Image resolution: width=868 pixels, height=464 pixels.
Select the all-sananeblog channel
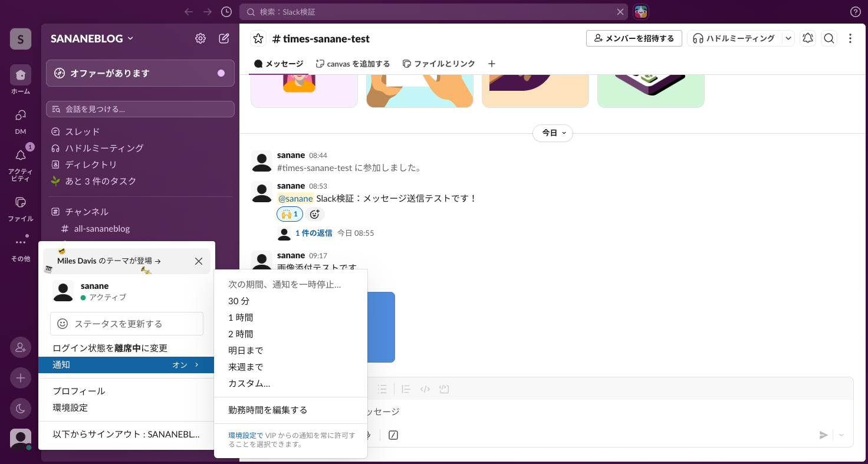[140, 228]
